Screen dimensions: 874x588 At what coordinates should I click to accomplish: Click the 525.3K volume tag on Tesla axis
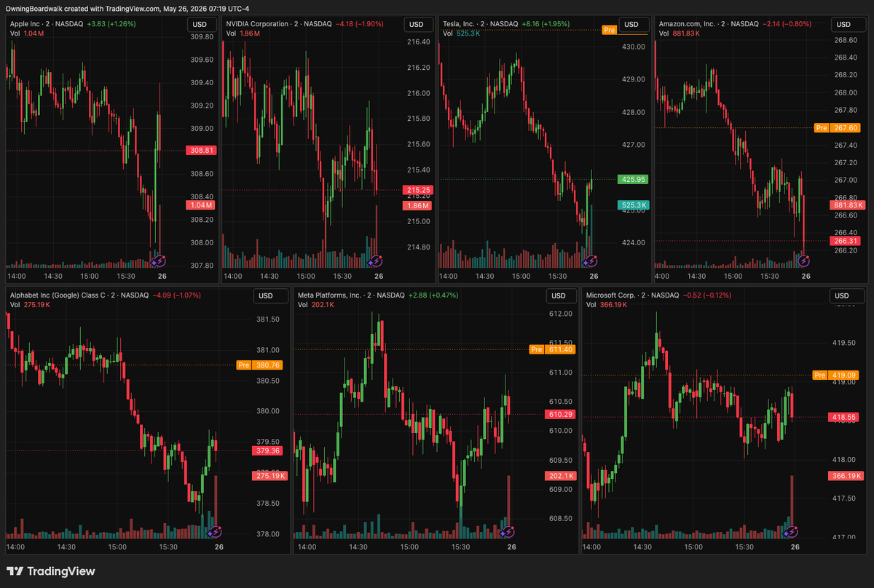coord(632,206)
